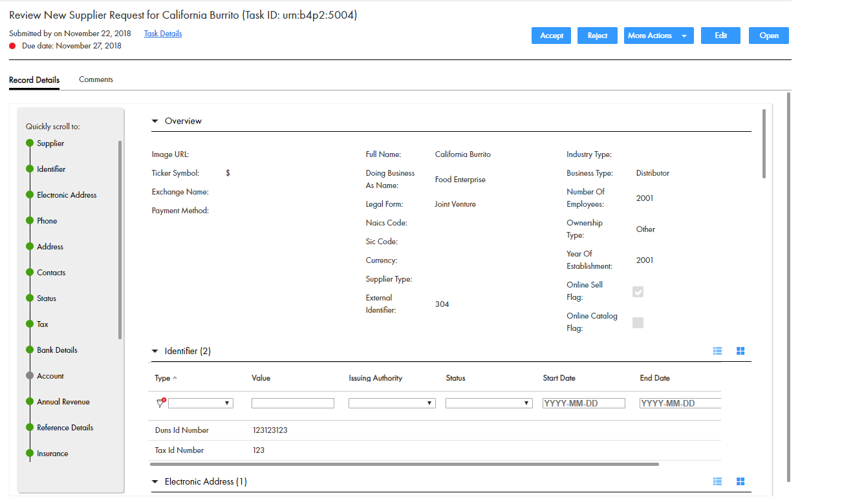Click the Full Name value California Burrito
Viewport: 853px width, 504px height.
pyautogui.click(x=463, y=154)
